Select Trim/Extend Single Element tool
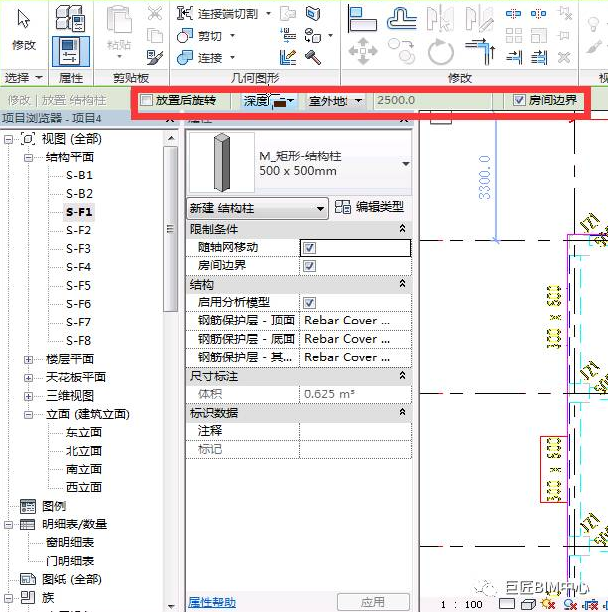Image resolution: width=608 pixels, height=612 pixels. tap(514, 58)
